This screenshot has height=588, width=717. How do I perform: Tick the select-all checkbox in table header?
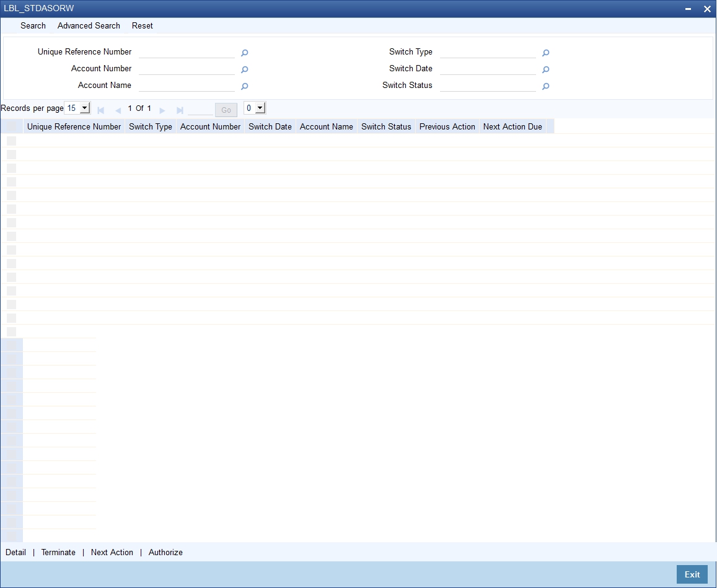11,126
